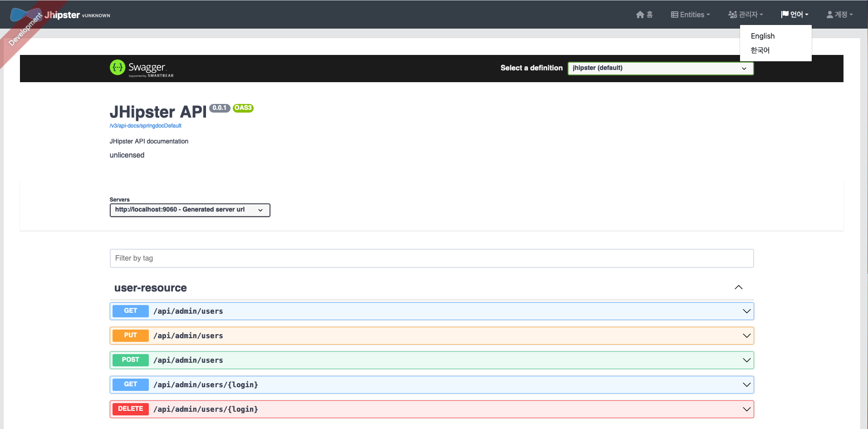Open the 관리자 admin menu

click(x=745, y=15)
